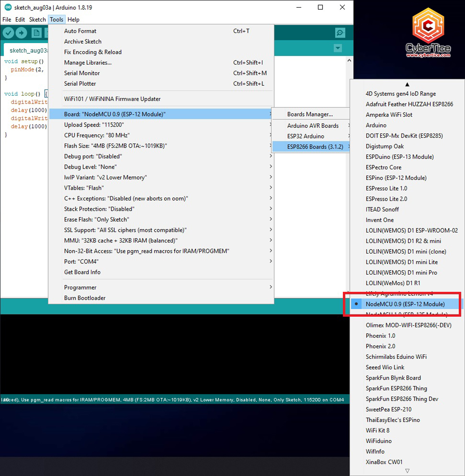Click the Verify (checkmark) button
Image resolution: width=465 pixels, height=476 pixels.
8,33
